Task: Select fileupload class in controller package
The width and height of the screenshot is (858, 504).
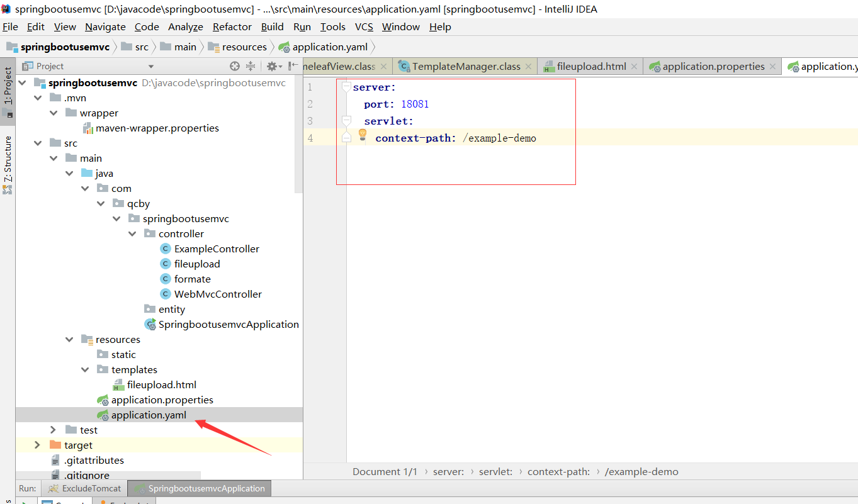Action: pyautogui.click(x=197, y=264)
